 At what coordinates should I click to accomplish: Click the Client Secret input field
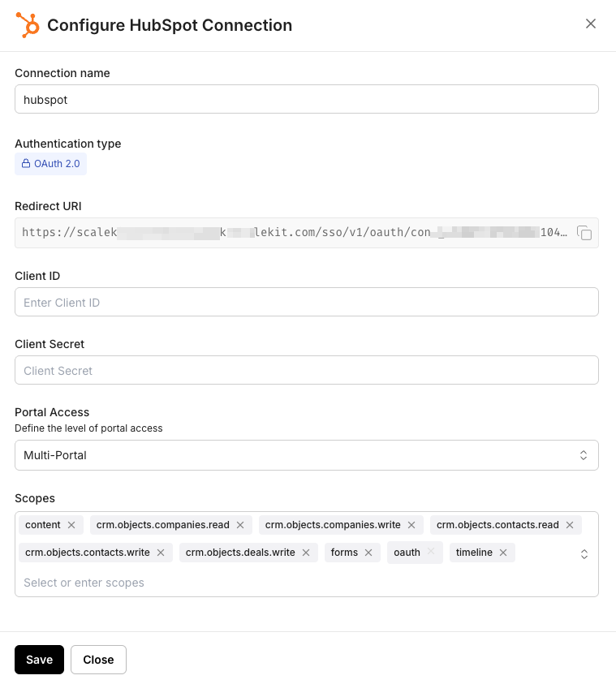(306, 370)
